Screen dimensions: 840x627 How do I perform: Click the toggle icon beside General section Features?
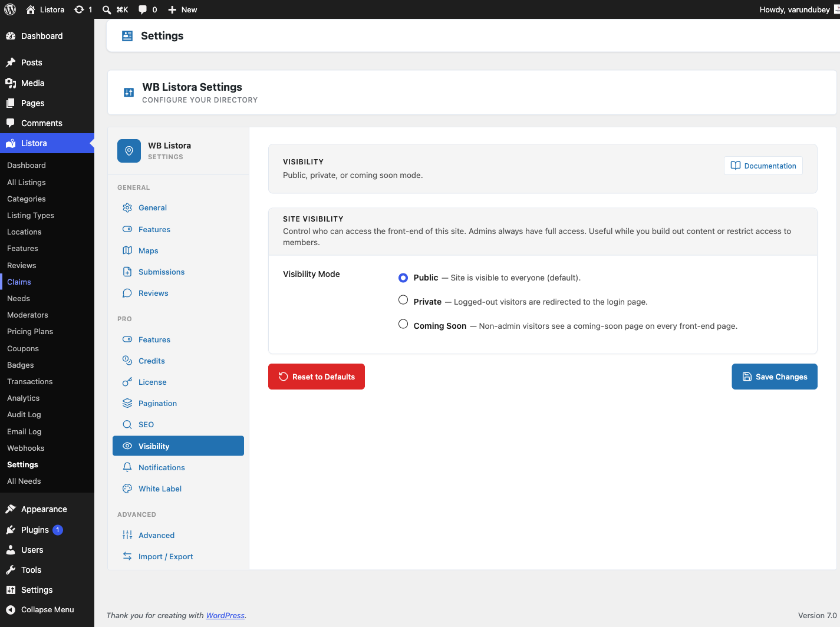coord(127,229)
